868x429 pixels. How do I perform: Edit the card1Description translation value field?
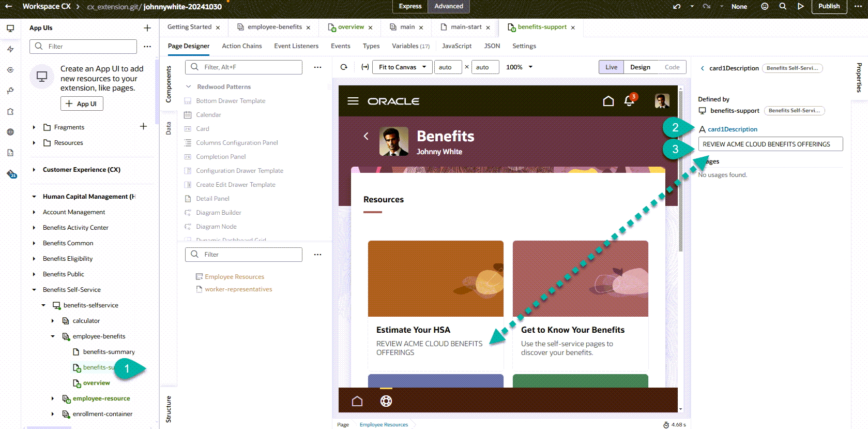pos(770,144)
